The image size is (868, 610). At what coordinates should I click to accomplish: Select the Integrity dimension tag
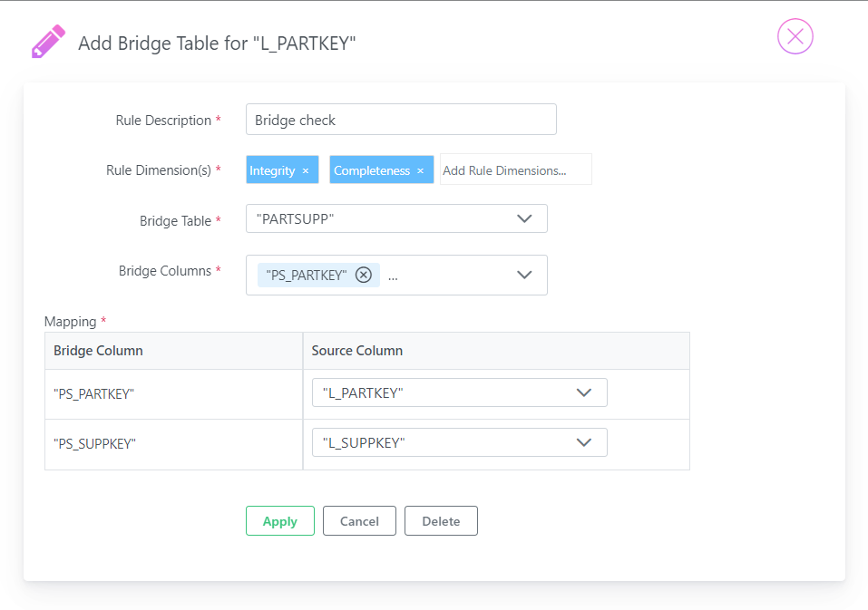coord(272,170)
